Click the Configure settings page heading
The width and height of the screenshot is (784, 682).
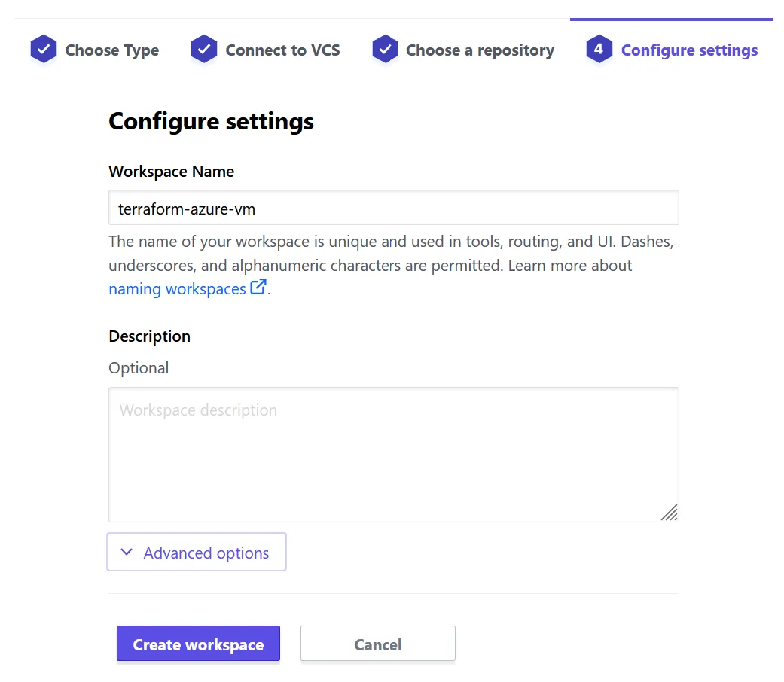211,121
